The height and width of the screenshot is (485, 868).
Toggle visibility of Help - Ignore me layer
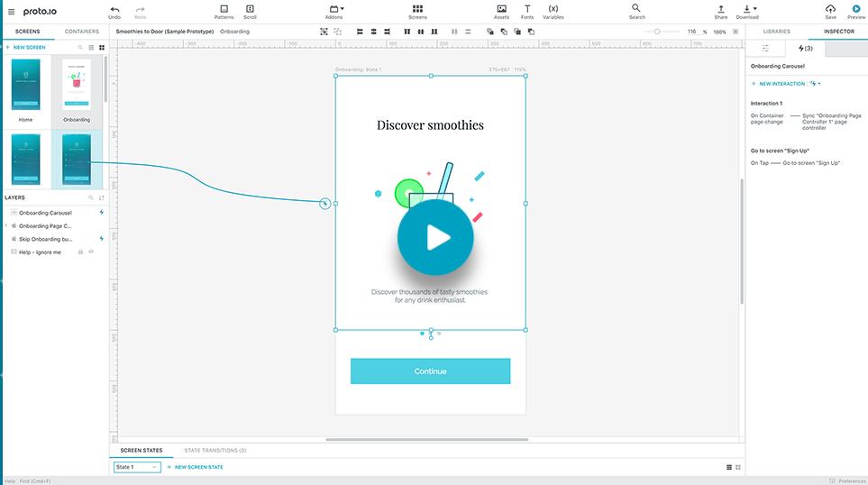[x=91, y=252]
